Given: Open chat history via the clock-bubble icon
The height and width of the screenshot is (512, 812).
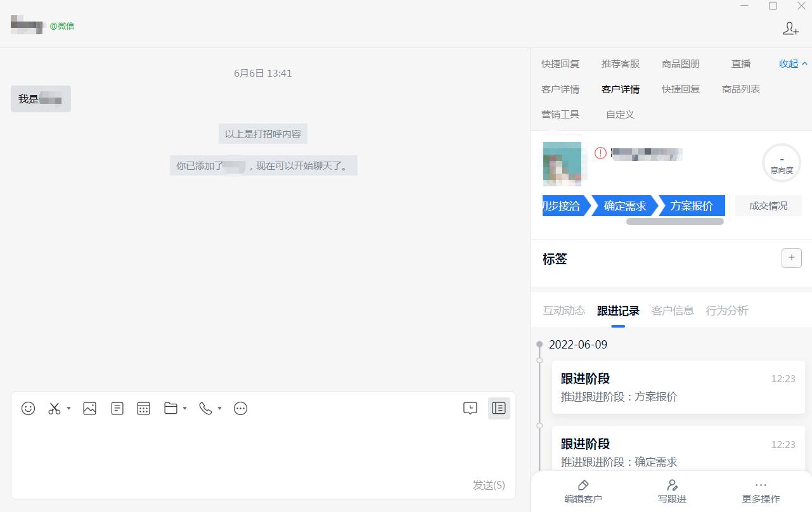Looking at the screenshot, I should [x=470, y=408].
